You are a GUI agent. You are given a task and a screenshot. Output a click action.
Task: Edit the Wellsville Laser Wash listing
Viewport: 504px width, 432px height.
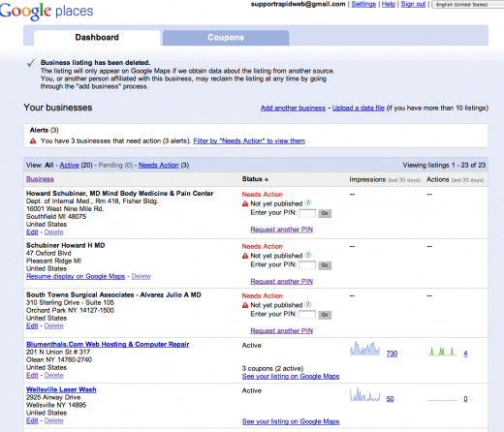tap(32, 420)
